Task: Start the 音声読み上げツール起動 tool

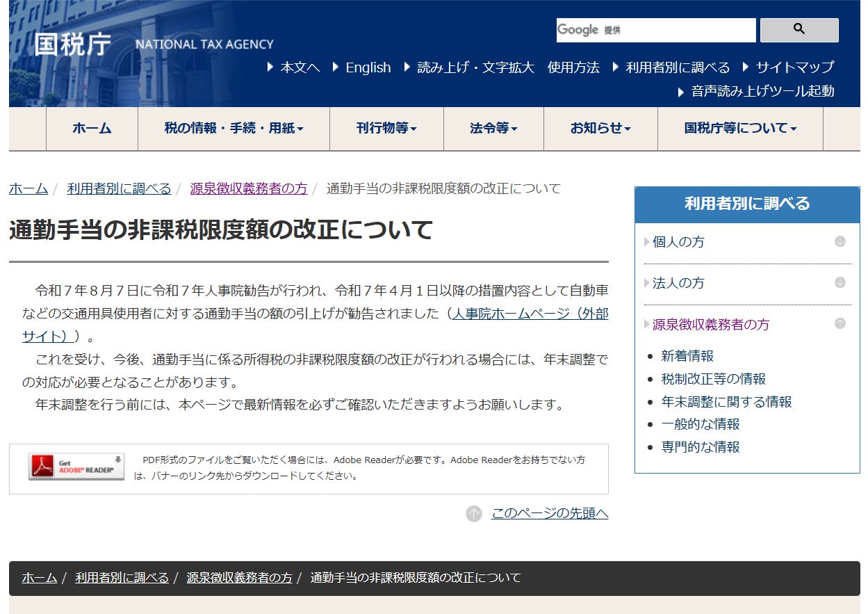Action: [762, 91]
